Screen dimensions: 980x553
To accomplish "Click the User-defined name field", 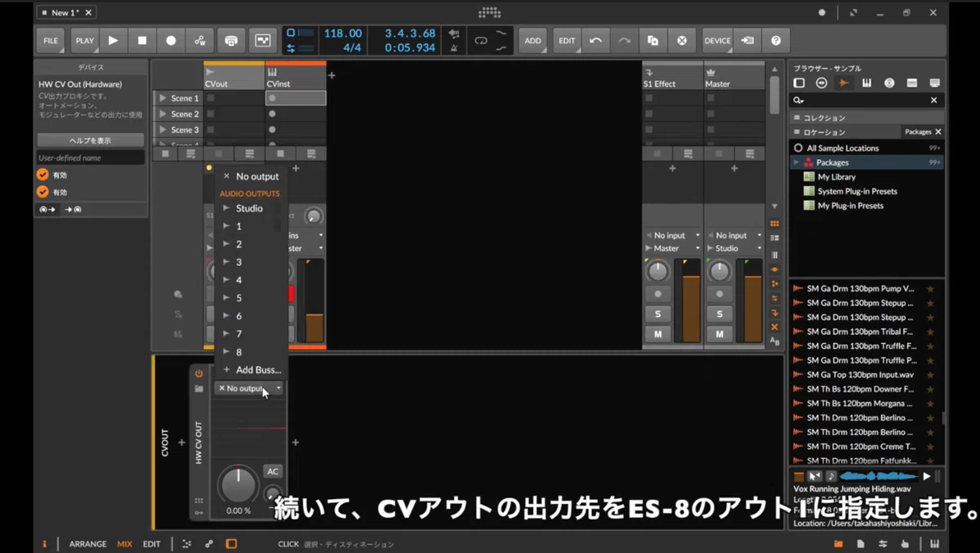I will [x=91, y=158].
